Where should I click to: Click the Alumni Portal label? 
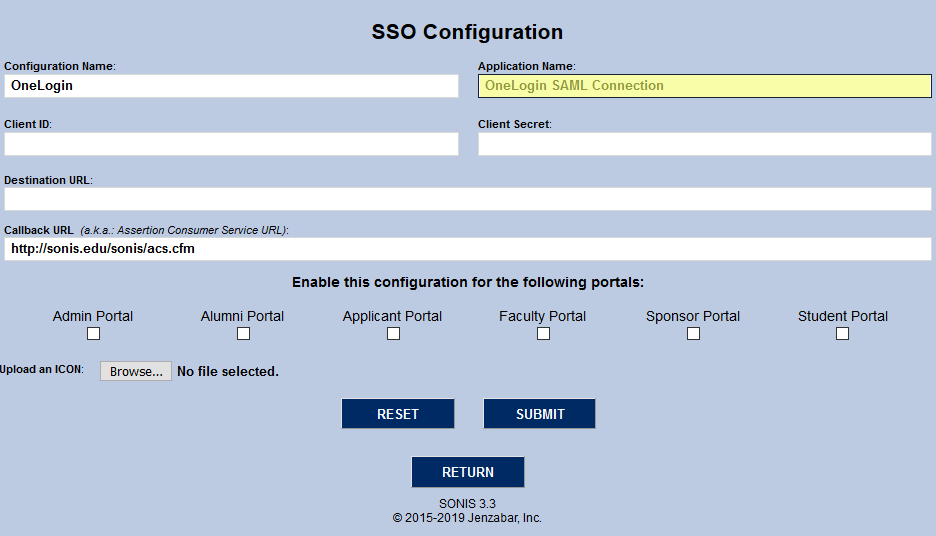pyautogui.click(x=242, y=316)
